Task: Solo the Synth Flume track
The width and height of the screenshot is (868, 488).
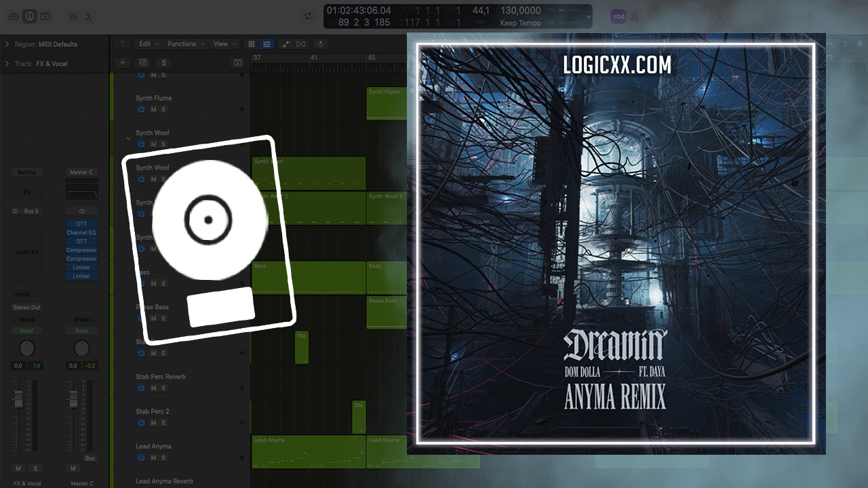Action: coord(163,109)
